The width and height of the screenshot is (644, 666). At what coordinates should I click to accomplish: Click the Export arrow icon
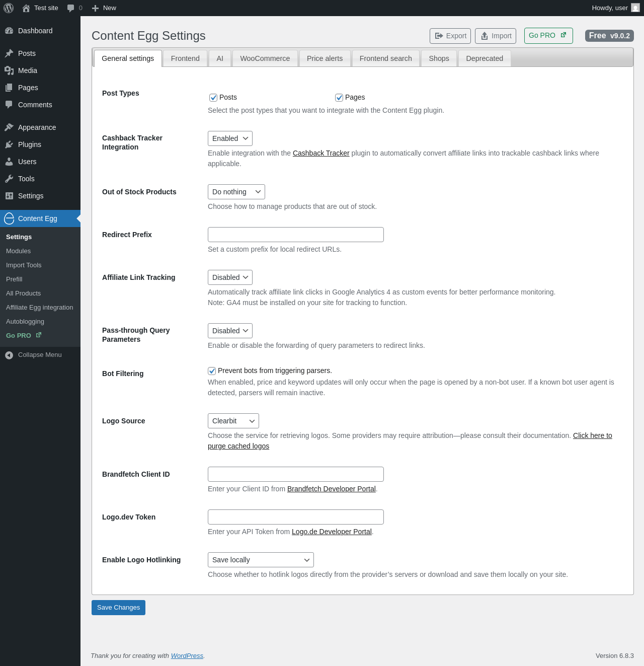click(x=439, y=36)
